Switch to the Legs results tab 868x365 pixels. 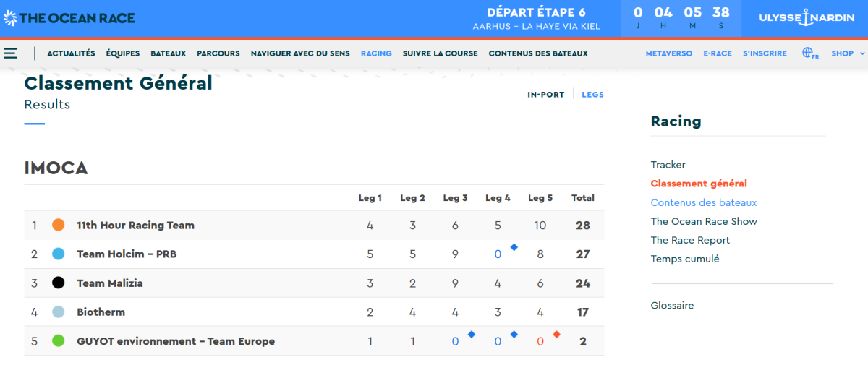click(x=592, y=95)
